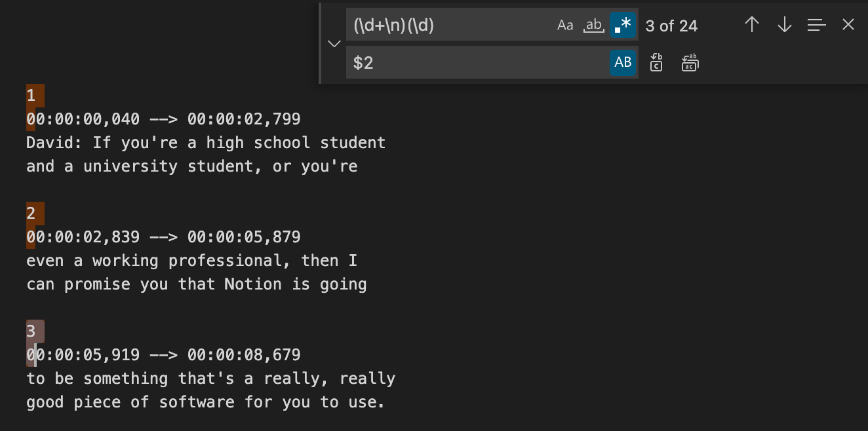Toggle Match Case option in find field
Image resolution: width=868 pixels, height=431 pixels.
click(x=565, y=26)
